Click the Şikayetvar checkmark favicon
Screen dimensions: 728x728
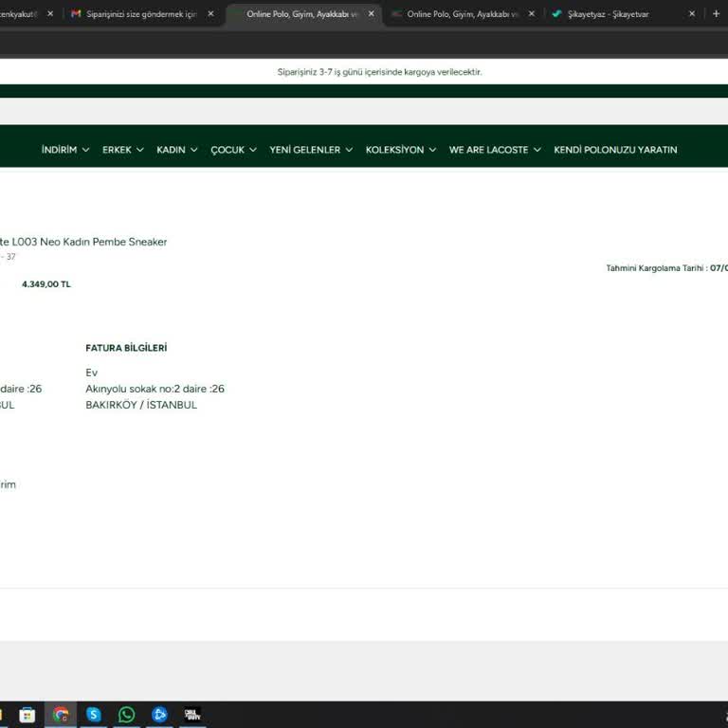(x=556, y=14)
